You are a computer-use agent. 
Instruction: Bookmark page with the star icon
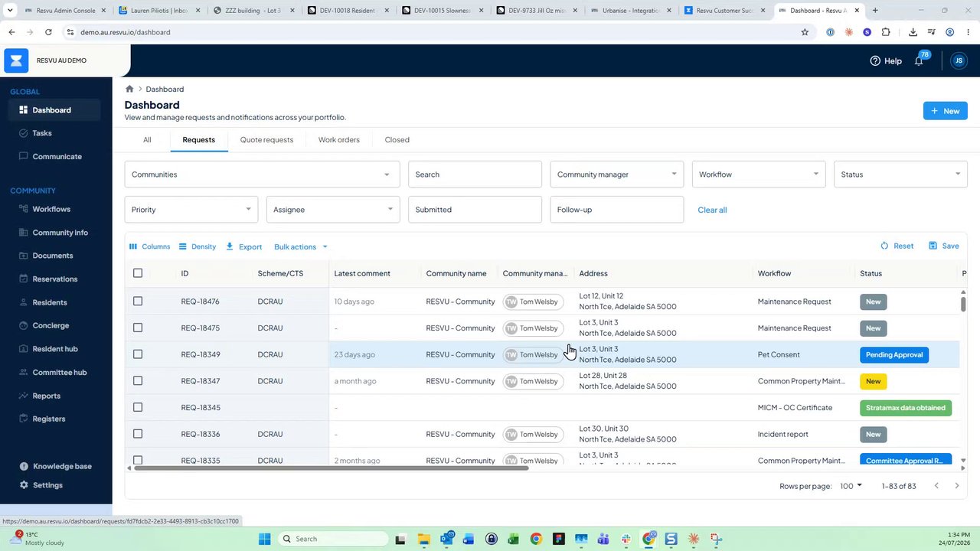click(805, 32)
